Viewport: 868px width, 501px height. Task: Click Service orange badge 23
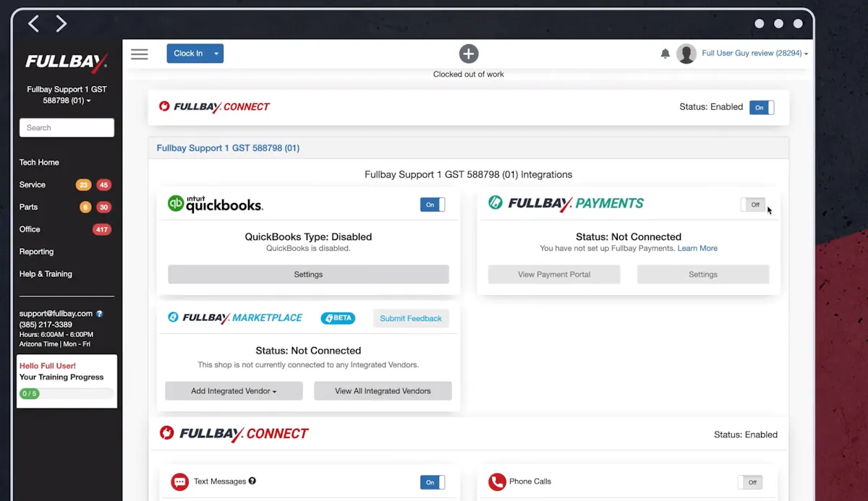[83, 185]
